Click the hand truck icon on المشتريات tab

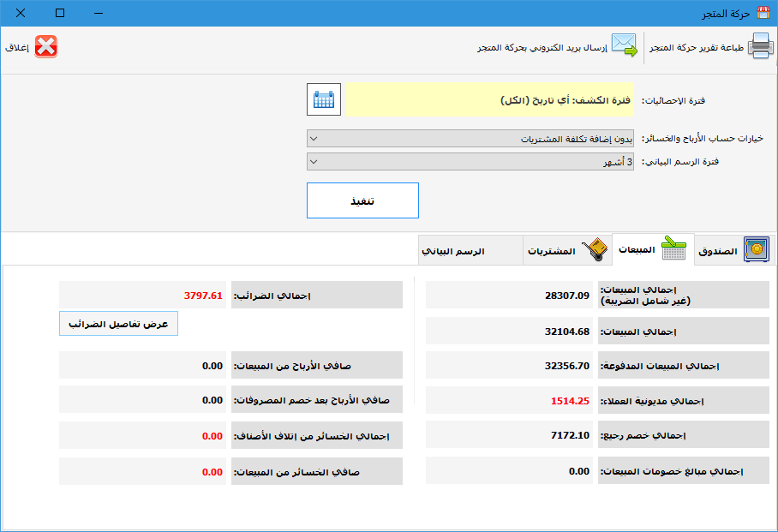[x=593, y=250]
